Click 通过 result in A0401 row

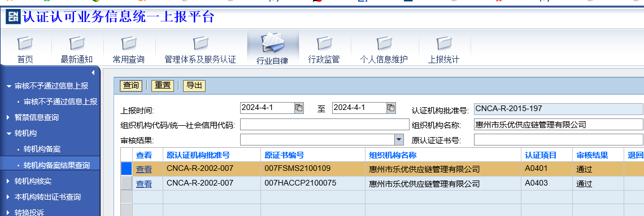click(x=584, y=169)
